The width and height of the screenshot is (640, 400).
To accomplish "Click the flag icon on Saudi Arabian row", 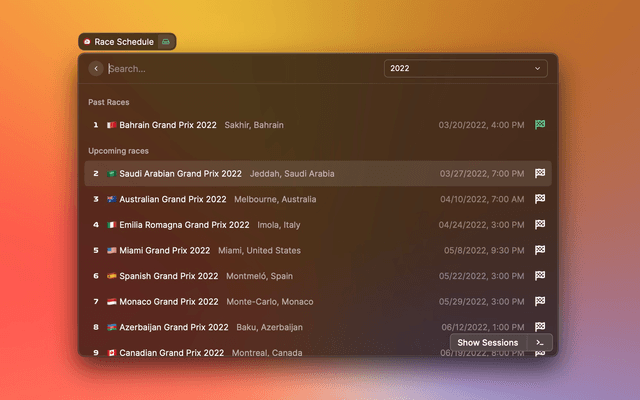I will [540, 173].
